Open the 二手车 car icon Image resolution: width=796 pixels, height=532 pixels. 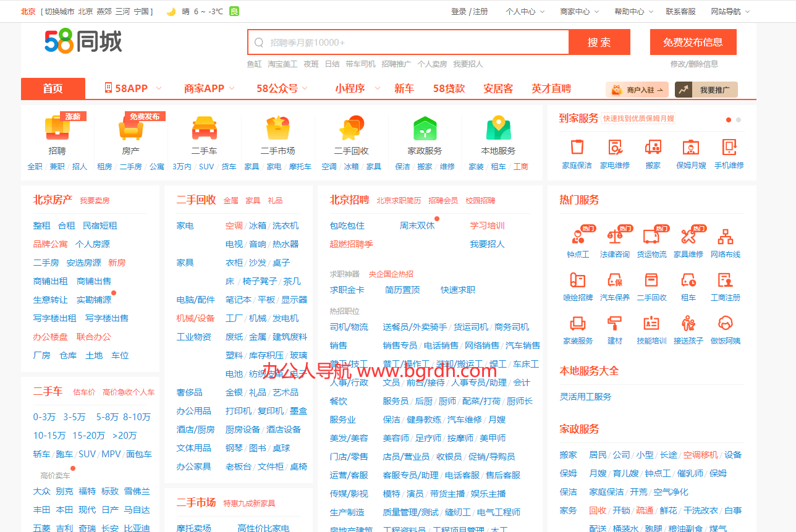click(x=204, y=129)
